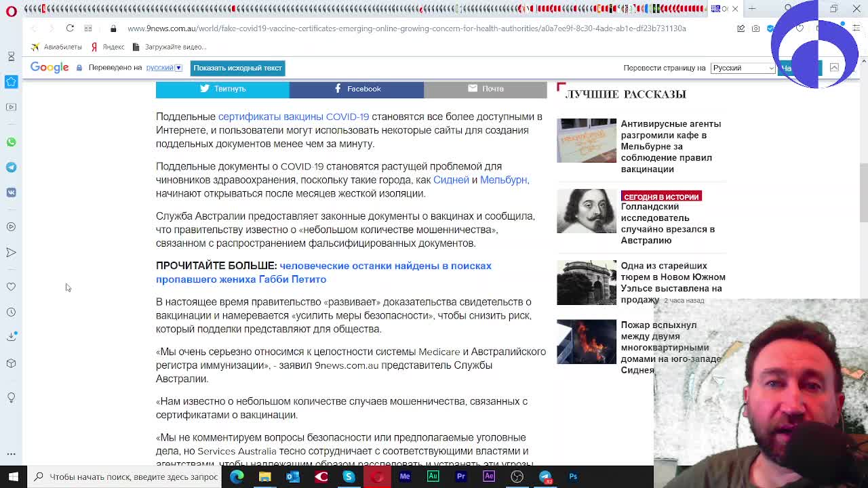Open the sidebar lightbulb tips icon
This screenshot has height=488, width=868.
[11, 397]
